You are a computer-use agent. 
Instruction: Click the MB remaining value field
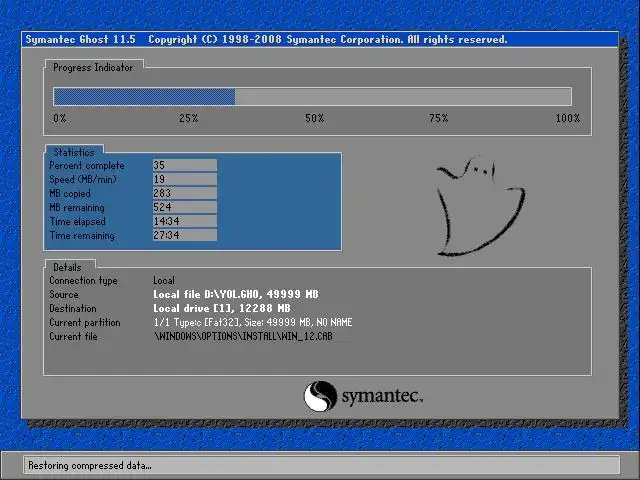point(184,207)
